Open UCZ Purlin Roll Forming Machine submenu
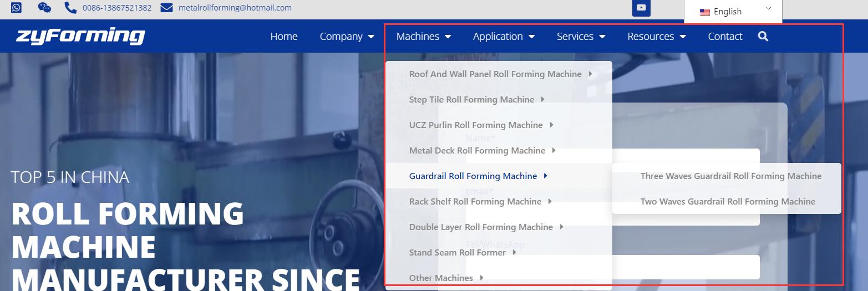 tap(476, 125)
